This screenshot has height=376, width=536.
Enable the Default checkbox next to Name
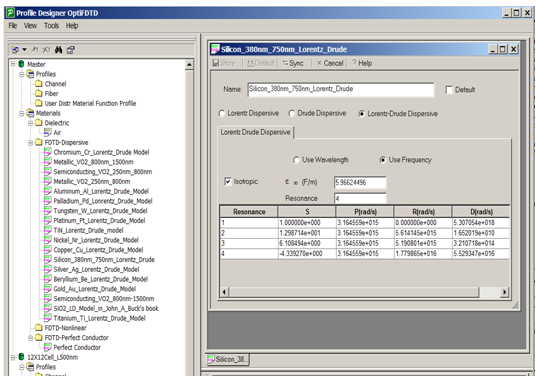pyautogui.click(x=449, y=90)
